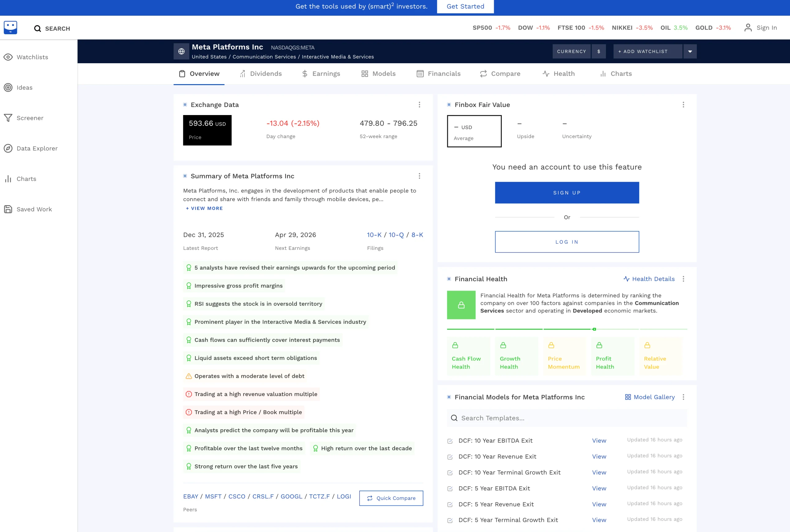This screenshot has width=790, height=532.
Task: Open the currency $ selector
Action: click(x=599, y=51)
